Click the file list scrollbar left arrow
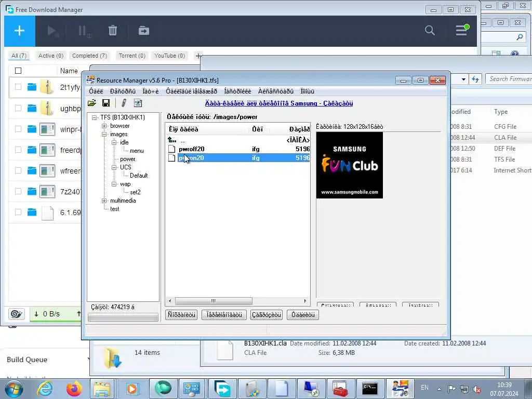The height and width of the screenshot is (399, 532). tap(170, 301)
